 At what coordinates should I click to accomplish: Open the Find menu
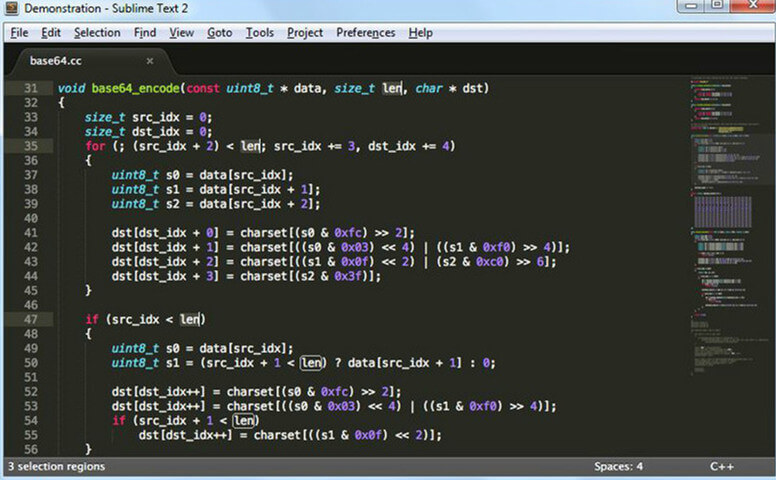(x=145, y=33)
